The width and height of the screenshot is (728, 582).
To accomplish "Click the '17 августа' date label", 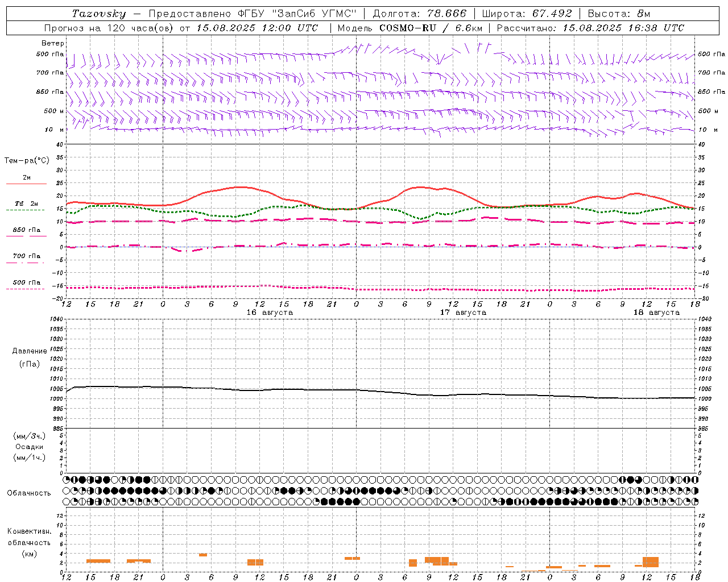I will point(463,313).
